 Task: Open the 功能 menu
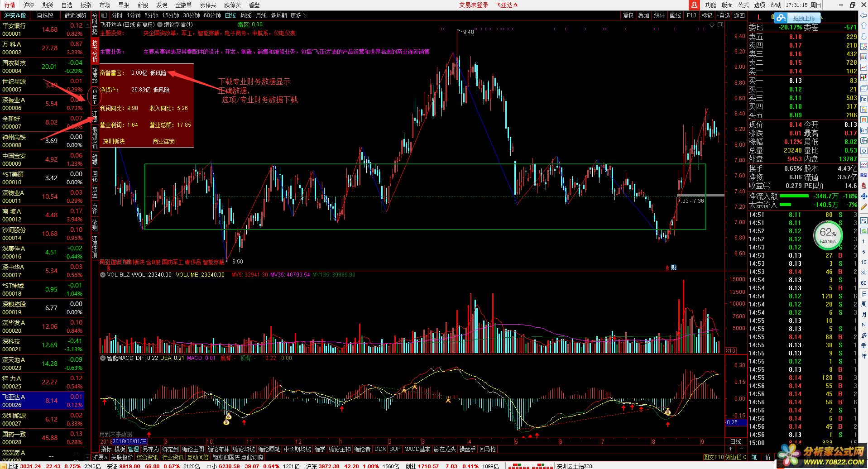pos(710,5)
